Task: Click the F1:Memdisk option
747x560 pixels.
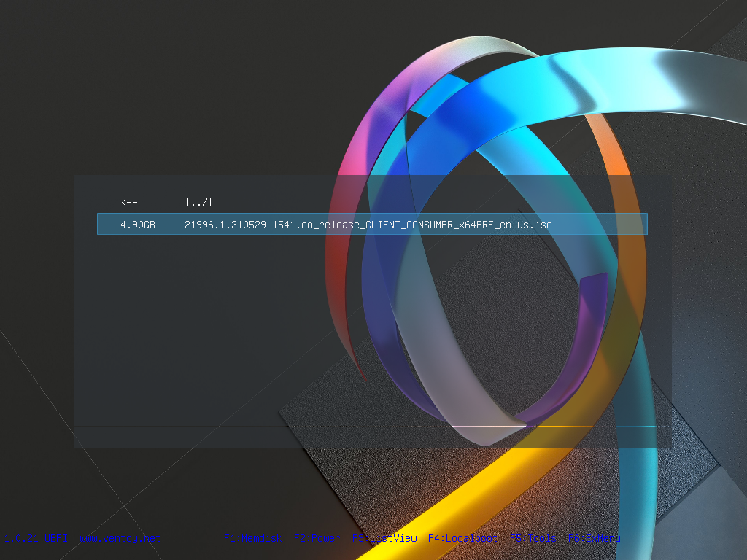Action: click(x=252, y=538)
